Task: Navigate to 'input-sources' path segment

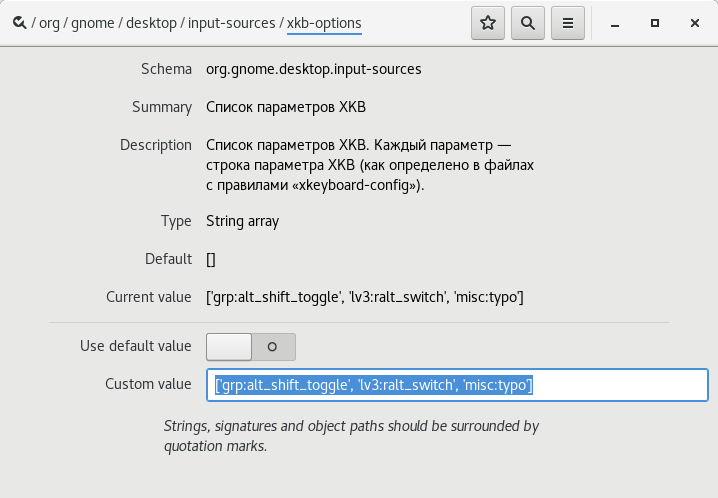Action: pos(232,23)
